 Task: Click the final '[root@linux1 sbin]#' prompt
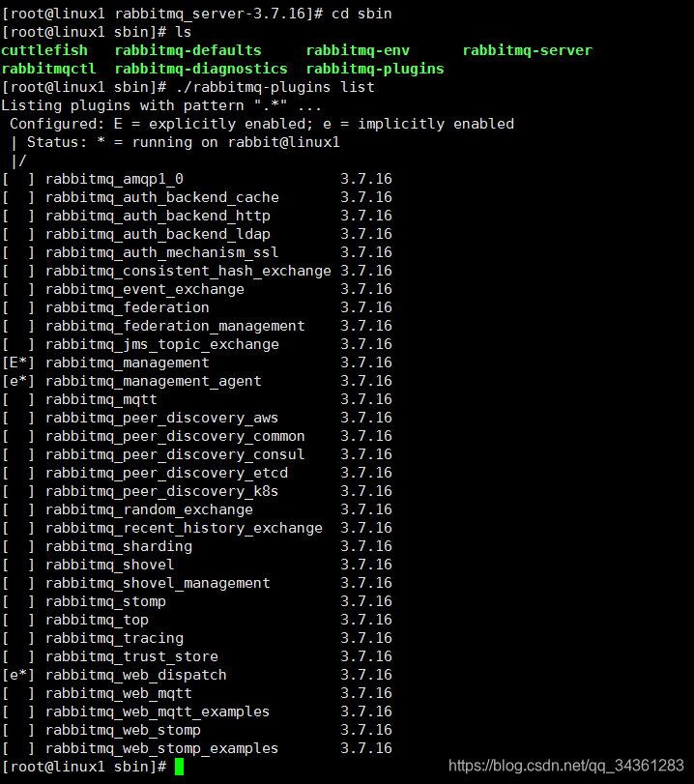(x=84, y=767)
